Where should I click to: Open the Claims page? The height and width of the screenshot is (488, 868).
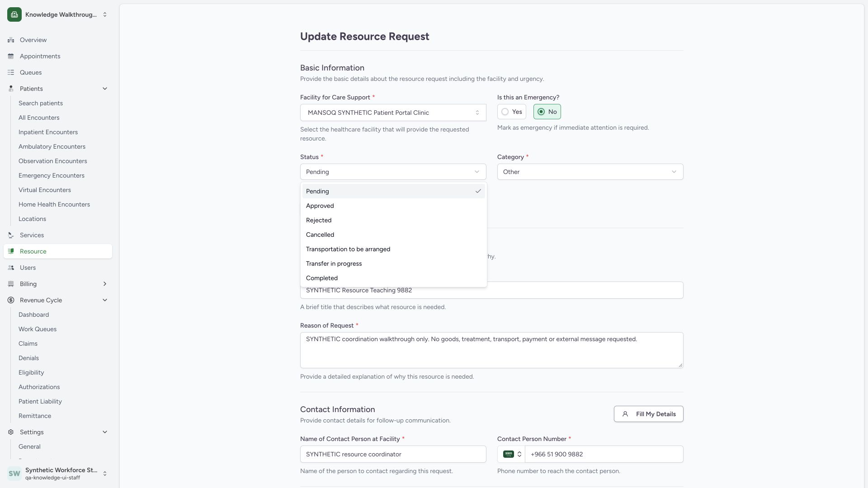coord(28,343)
